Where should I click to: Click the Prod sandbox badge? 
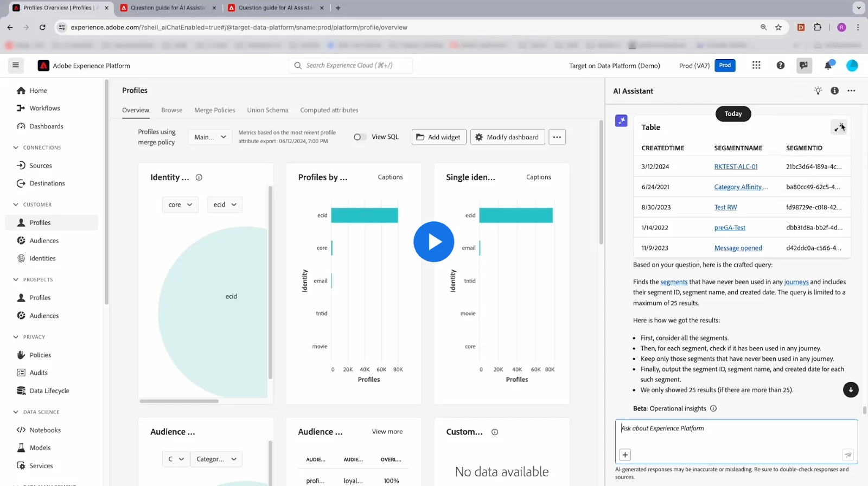click(x=725, y=65)
